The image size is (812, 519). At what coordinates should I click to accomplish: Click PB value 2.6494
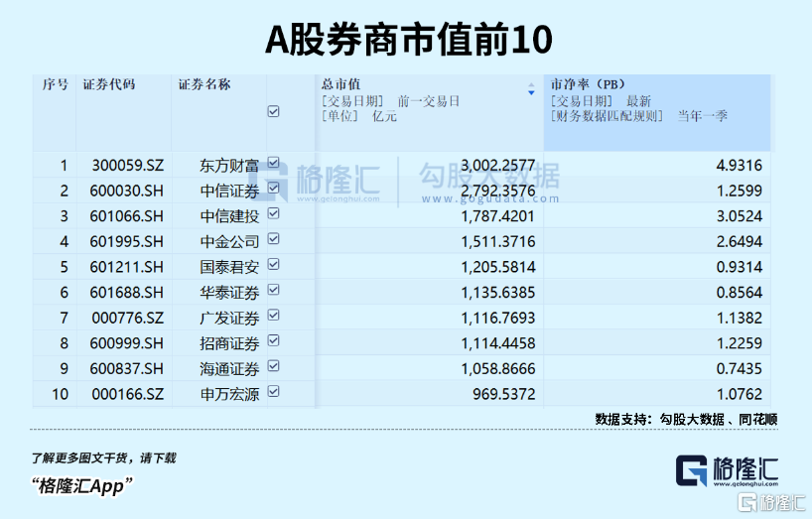point(740,242)
